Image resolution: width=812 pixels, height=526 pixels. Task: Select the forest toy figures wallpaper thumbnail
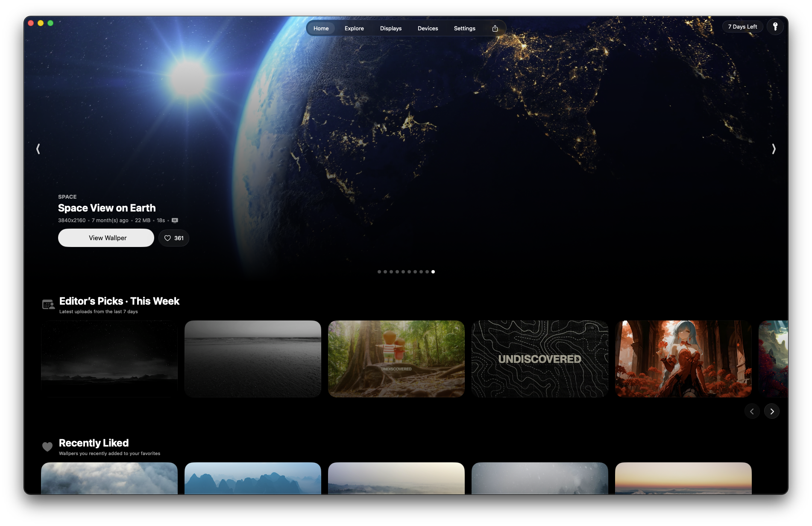(x=396, y=359)
